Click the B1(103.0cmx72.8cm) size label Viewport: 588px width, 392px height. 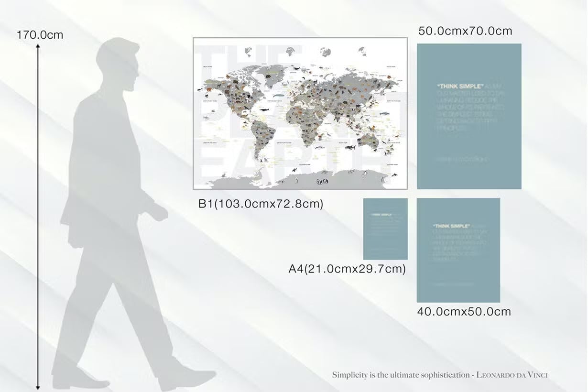(261, 204)
